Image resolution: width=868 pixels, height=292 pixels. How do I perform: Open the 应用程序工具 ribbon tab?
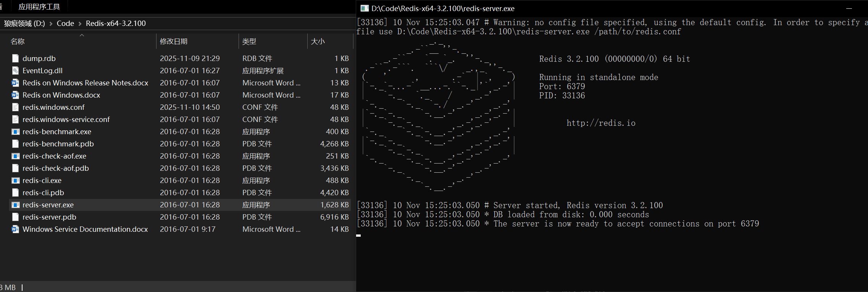pyautogui.click(x=39, y=6)
